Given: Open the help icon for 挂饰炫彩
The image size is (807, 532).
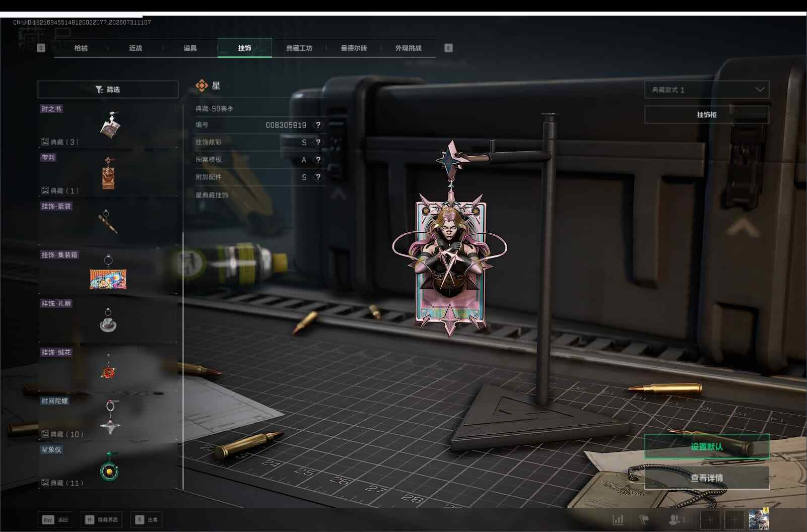Looking at the screenshot, I should pyautogui.click(x=318, y=143).
